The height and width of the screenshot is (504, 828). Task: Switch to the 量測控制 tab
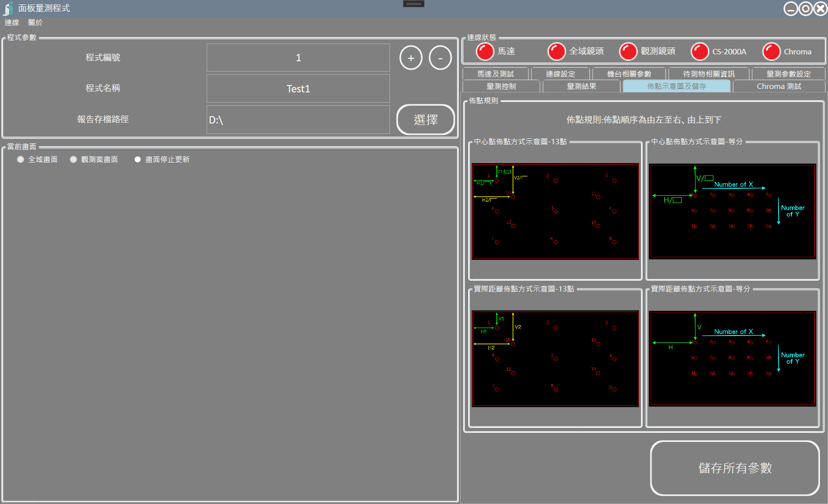click(x=501, y=86)
